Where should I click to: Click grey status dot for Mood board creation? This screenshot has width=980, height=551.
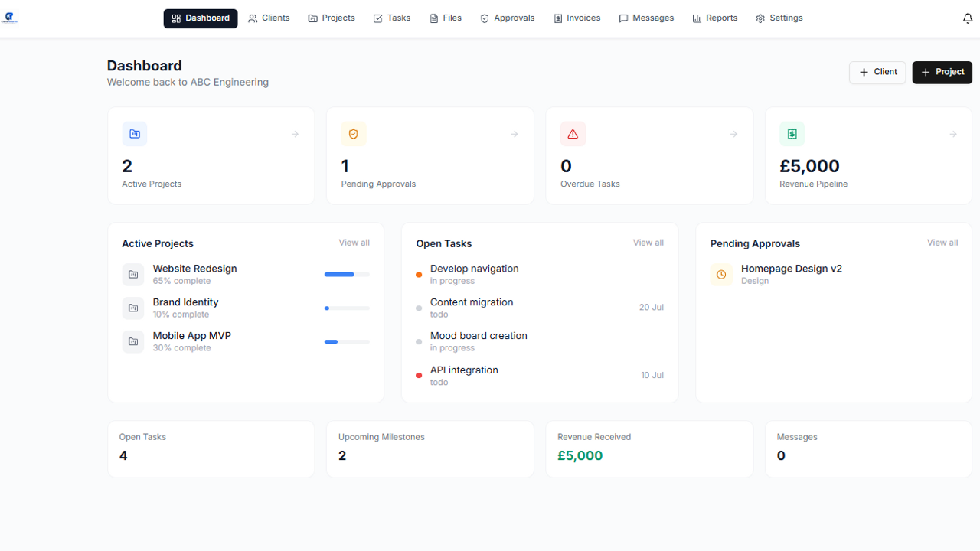pos(419,342)
